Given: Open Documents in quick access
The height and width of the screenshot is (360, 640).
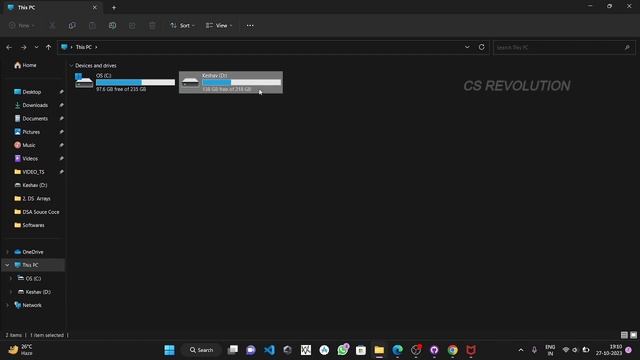Looking at the screenshot, I should (31, 118).
